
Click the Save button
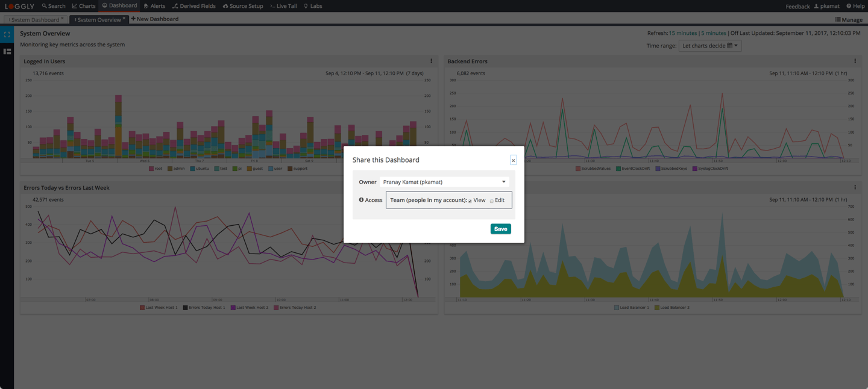click(500, 229)
